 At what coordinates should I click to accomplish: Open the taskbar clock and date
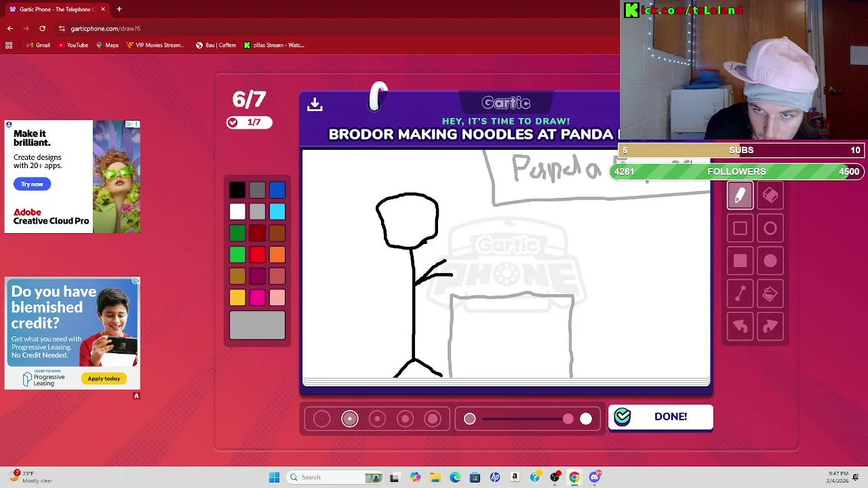click(838, 477)
